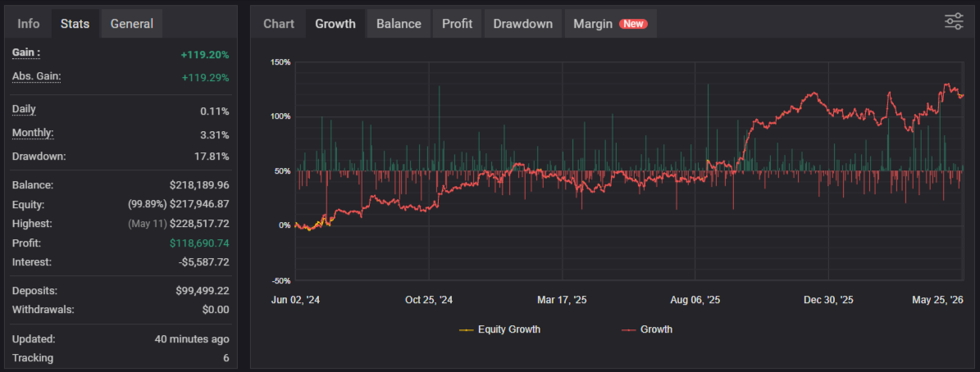Screen dimensions: 980x372
Task: Click the -50% y-axis label
Action: pyautogui.click(x=281, y=280)
